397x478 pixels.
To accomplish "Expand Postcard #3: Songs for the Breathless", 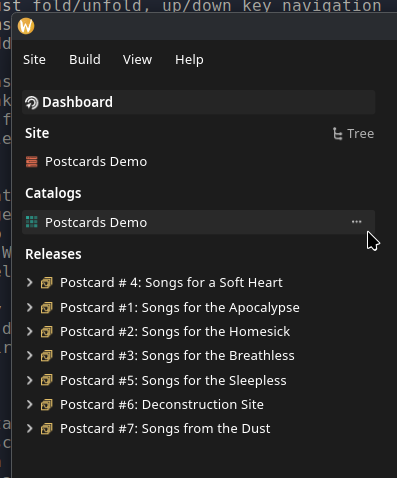I will [x=29, y=356].
